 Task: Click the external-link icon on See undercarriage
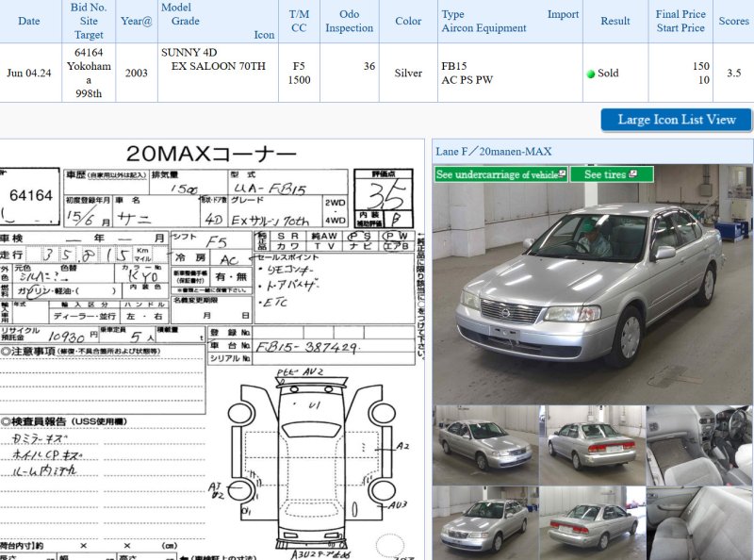pos(563,174)
